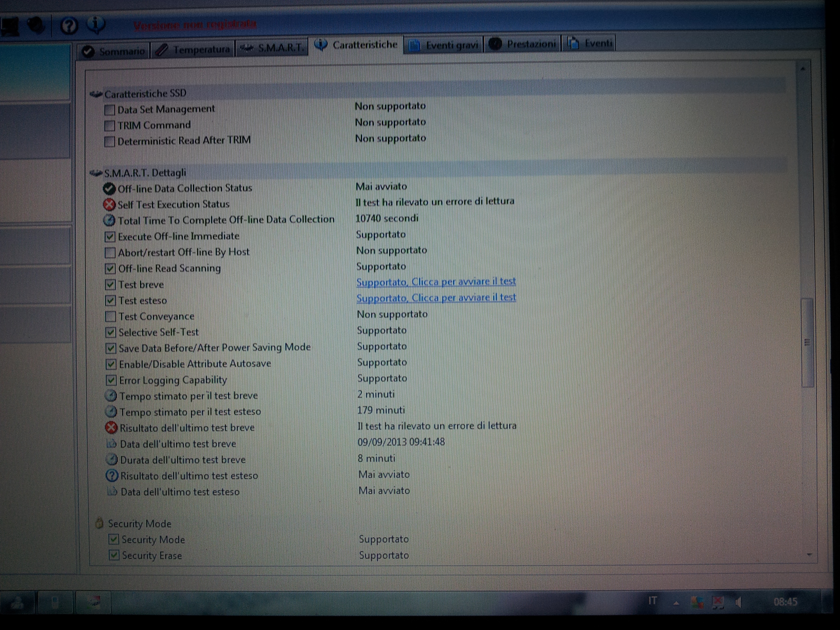Toggle the TRIM Command checkbox
Viewport: 840px width, 630px height.
point(109,126)
